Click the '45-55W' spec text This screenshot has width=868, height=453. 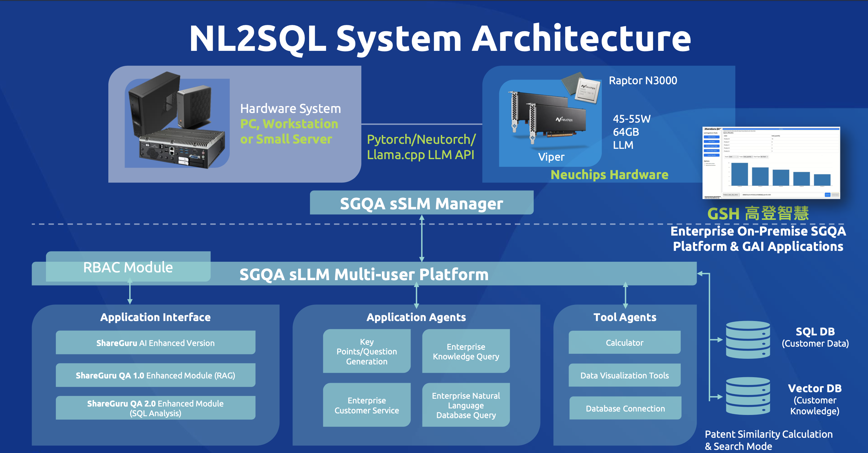coord(631,119)
